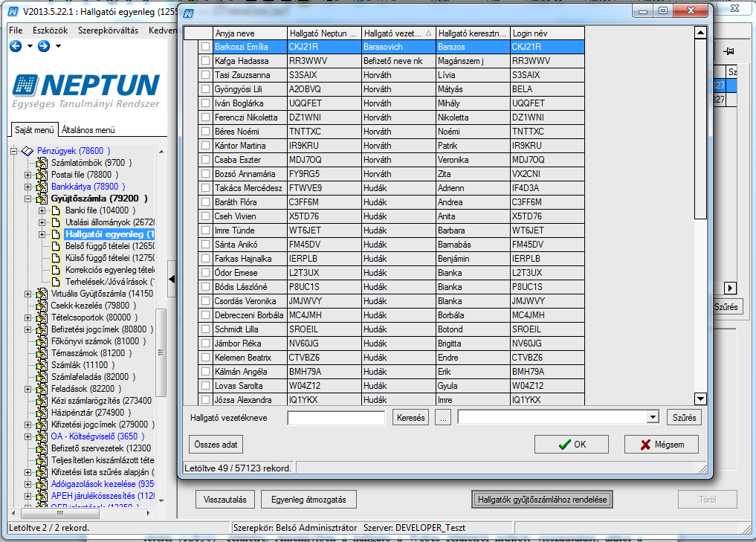
Task: Click the Házipénztár tree icon
Action: [42, 413]
